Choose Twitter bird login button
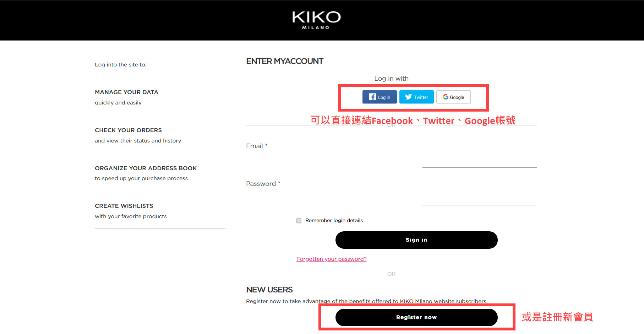The image size is (644, 334). pyautogui.click(x=416, y=97)
